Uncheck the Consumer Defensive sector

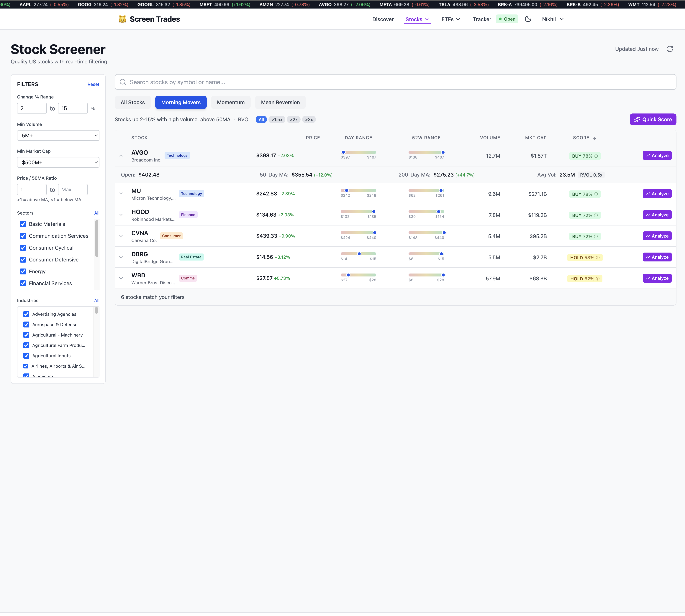tap(23, 260)
